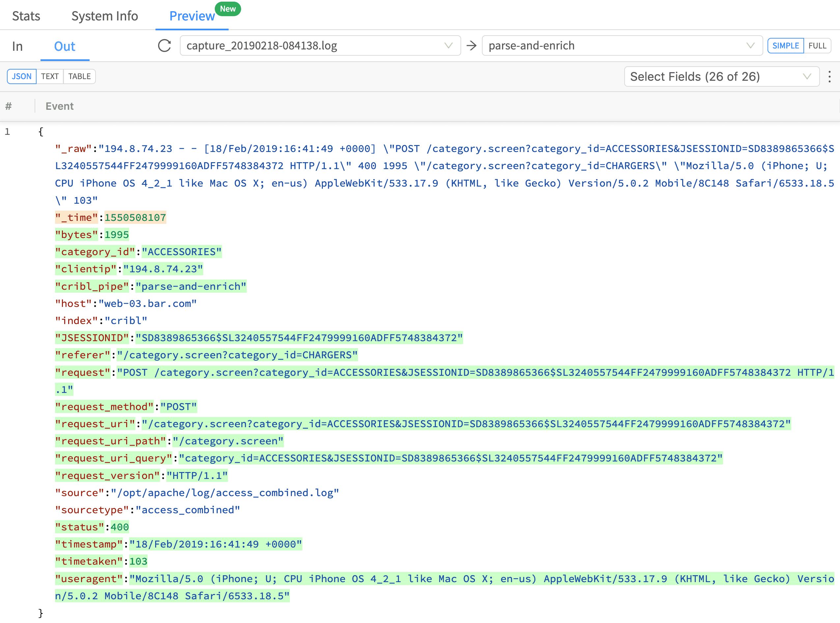The height and width of the screenshot is (623, 840).
Task: Click the Event column header
Action: [x=60, y=106]
